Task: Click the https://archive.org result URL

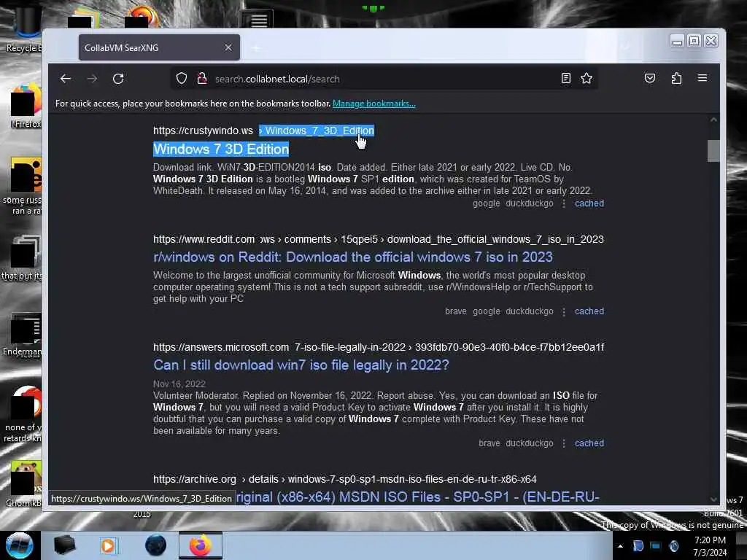Action: pos(194,480)
